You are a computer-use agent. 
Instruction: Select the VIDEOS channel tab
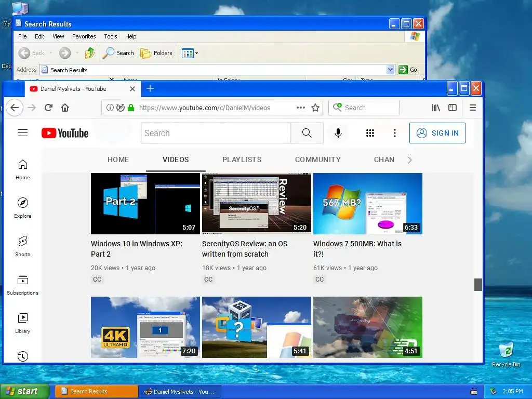176,159
